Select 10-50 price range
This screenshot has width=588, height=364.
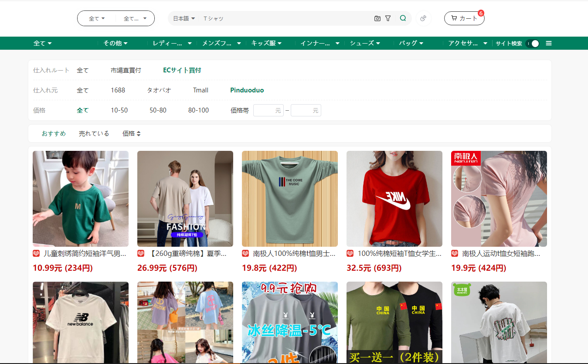pyautogui.click(x=119, y=110)
